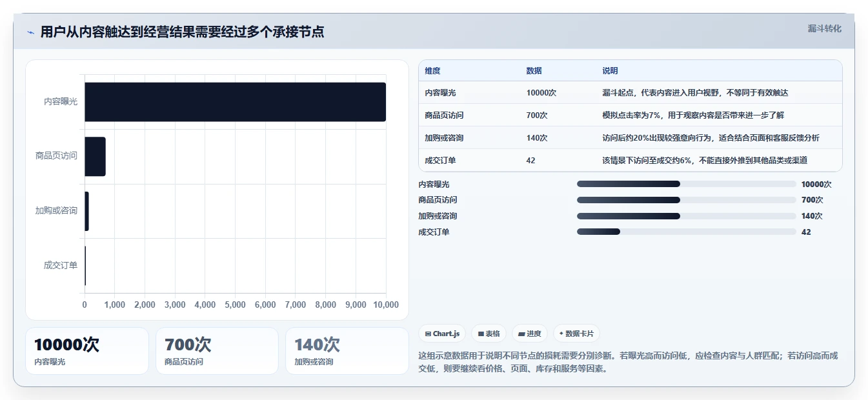Select the 进度 tag chip

pyautogui.click(x=529, y=334)
